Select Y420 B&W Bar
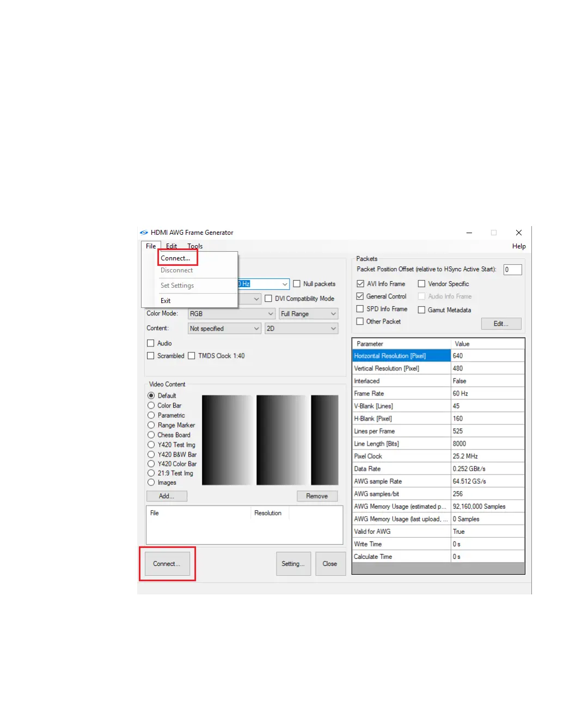The image size is (588, 706). (151, 454)
